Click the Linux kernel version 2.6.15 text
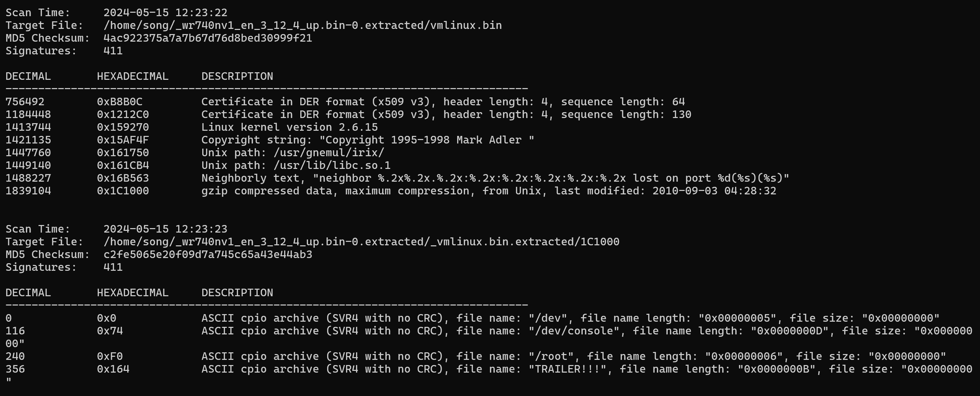Viewport: 980px width, 396px height. [x=289, y=127]
